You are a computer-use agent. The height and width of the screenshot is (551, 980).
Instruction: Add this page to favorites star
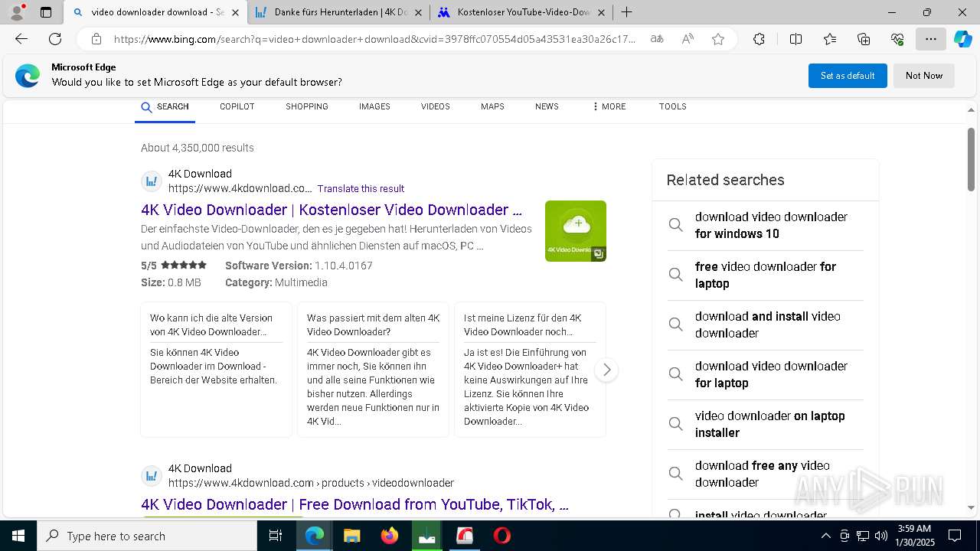tap(718, 39)
